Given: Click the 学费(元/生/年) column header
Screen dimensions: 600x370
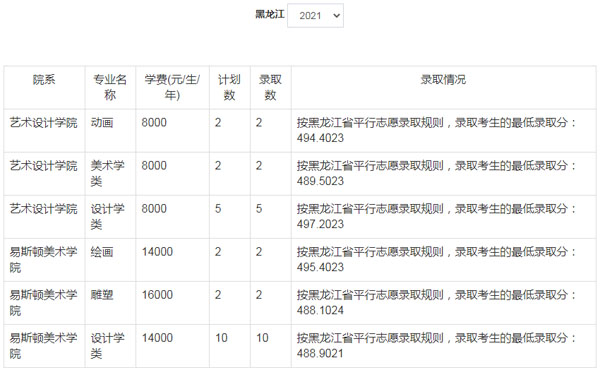Looking at the screenshot, I should click(172, 87).
